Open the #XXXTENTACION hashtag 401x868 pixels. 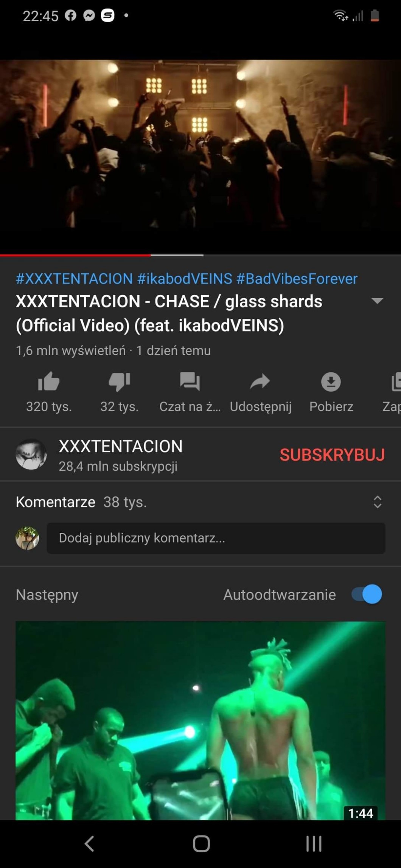click(x=74, y=279)
